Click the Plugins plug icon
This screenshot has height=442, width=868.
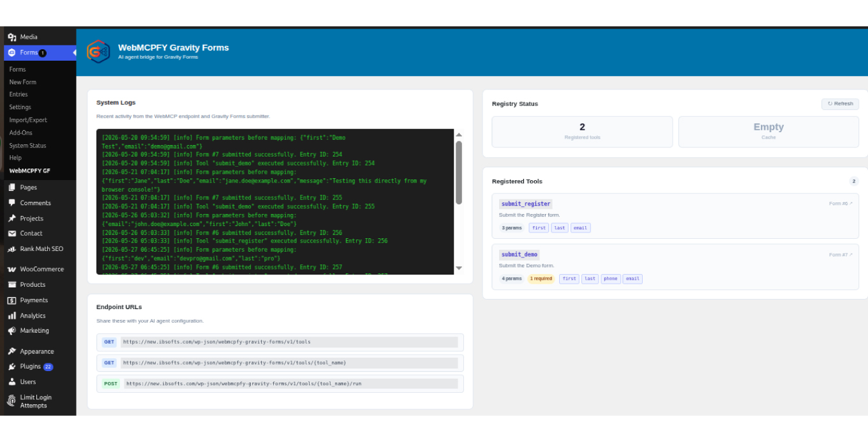coord(11,367)
